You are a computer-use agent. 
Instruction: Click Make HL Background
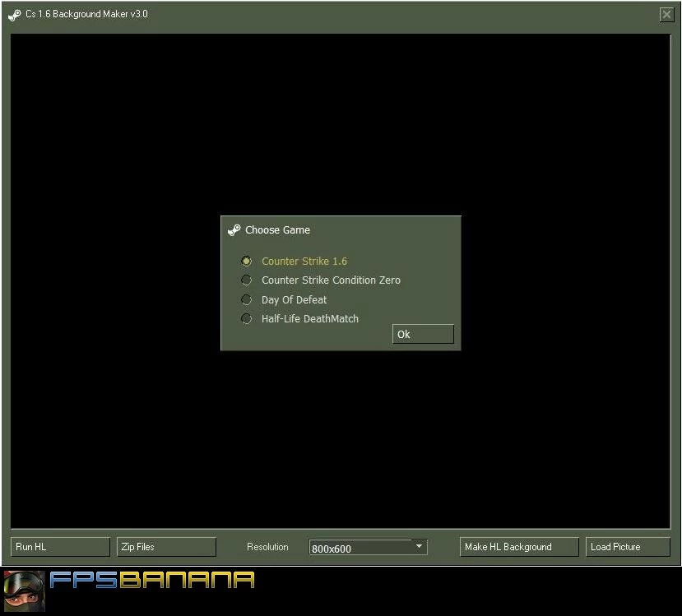click(518, 547)
